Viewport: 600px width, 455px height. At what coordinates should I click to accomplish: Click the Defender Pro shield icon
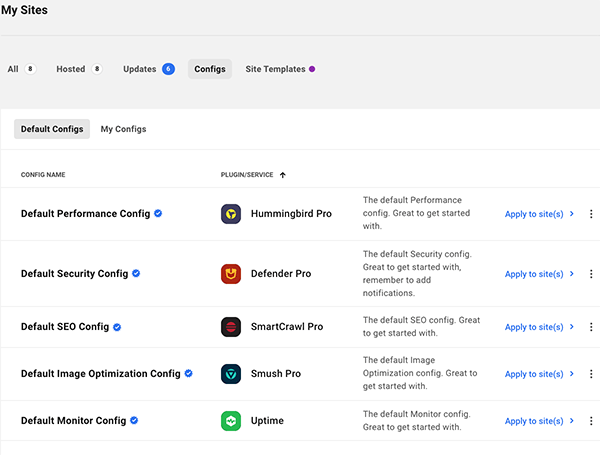(x=232, y=273)
